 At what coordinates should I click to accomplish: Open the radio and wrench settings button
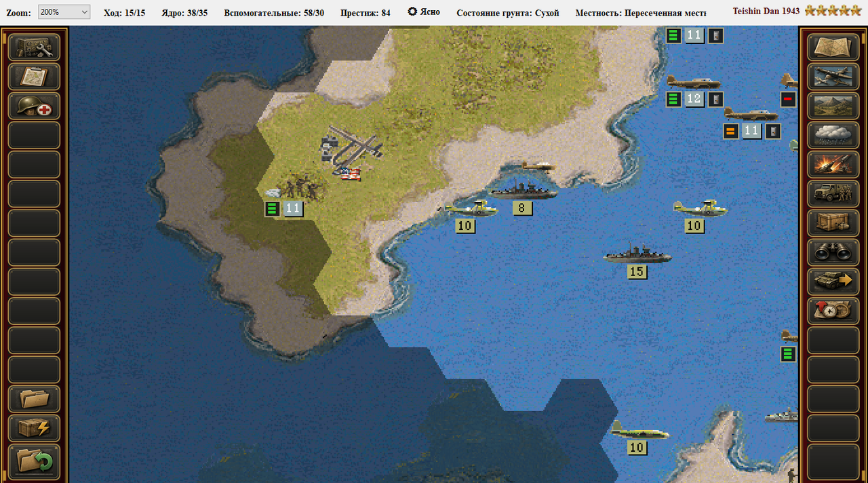tap(34, 47)
